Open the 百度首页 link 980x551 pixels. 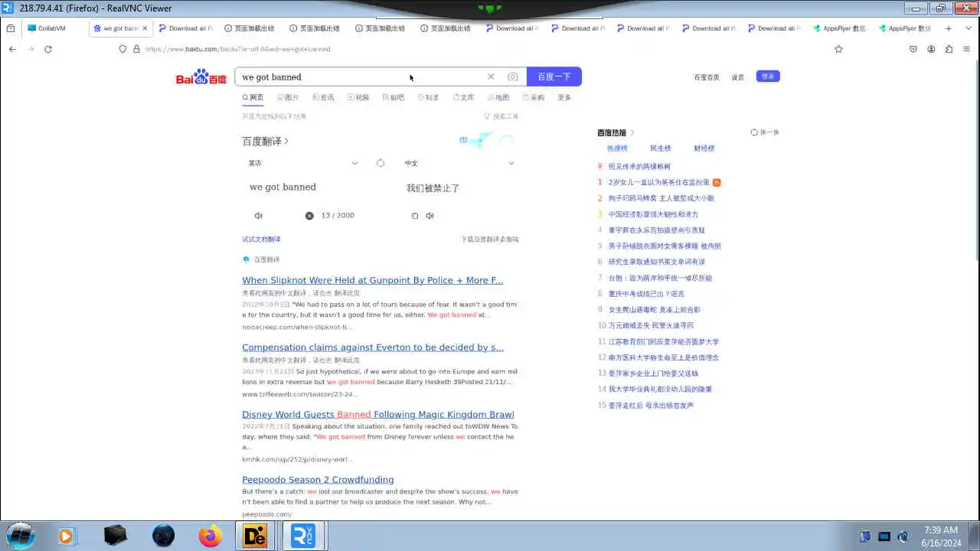pyautogui.click(x=707, y=77)
